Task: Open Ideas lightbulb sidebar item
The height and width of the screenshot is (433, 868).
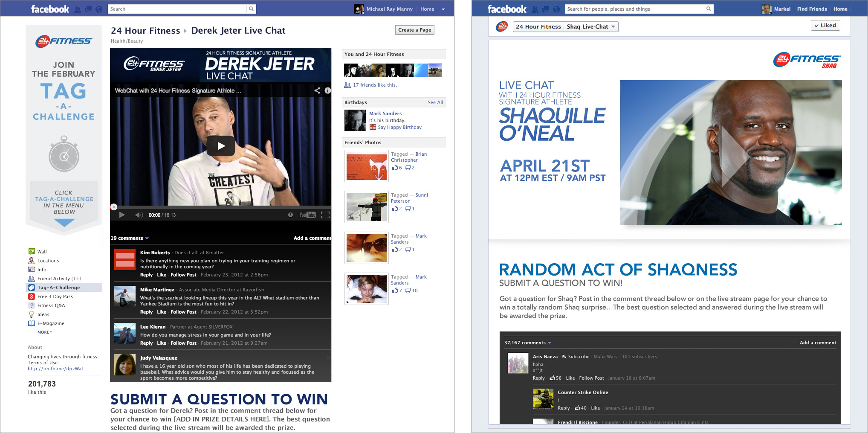Action: pyautogui.click(x=38, y=314)
